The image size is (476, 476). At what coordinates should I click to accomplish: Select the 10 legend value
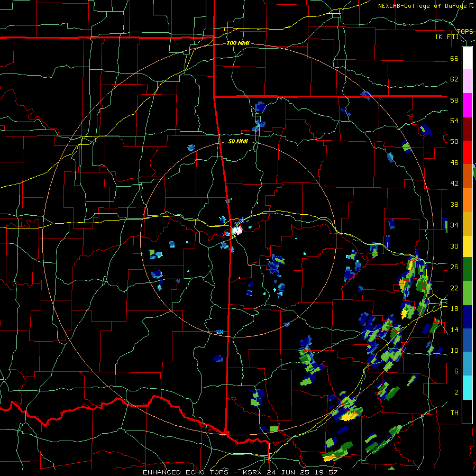click(x=454, y=351)
